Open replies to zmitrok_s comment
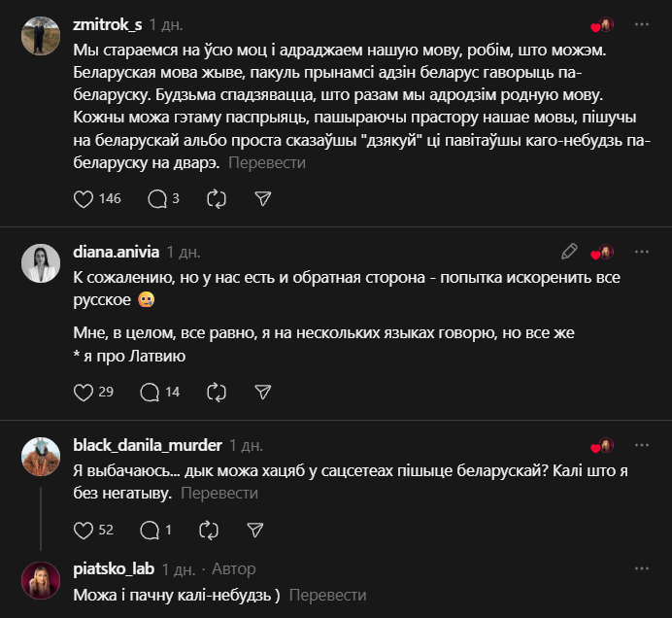The height and width of the screenshot is (618, 672). 157,198
